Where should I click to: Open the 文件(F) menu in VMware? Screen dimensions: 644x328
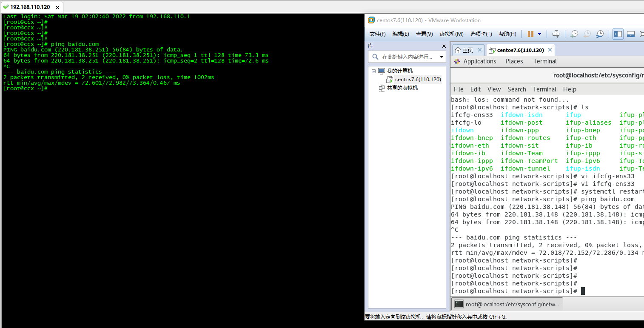click(377, 34)
